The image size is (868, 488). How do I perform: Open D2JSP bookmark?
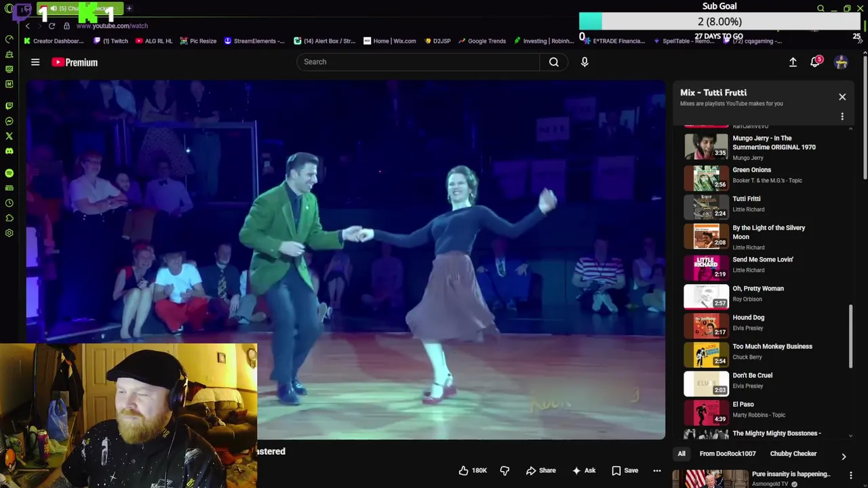tap(437, 41)
